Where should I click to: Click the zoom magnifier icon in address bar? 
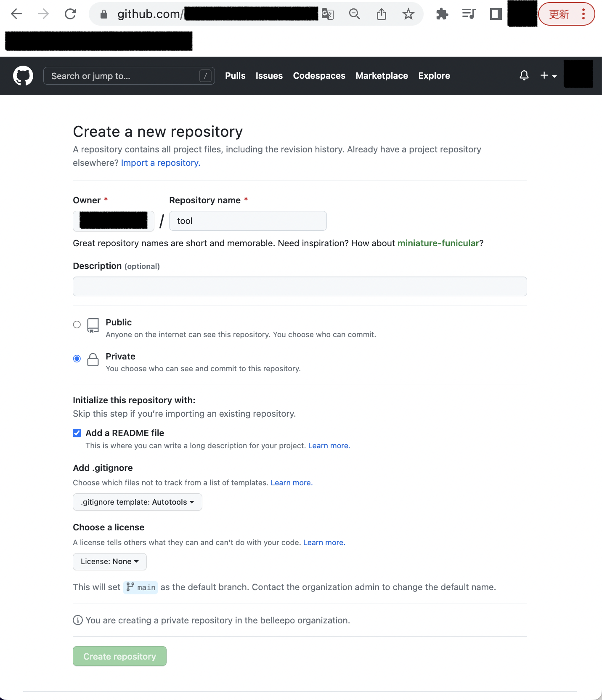[355, 14]
